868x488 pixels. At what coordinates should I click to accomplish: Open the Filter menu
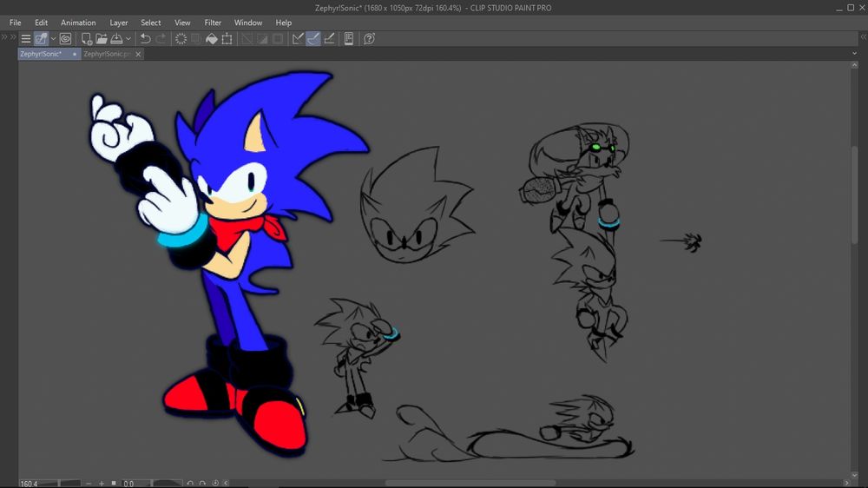pyautogui.click(x=213, y=23)
